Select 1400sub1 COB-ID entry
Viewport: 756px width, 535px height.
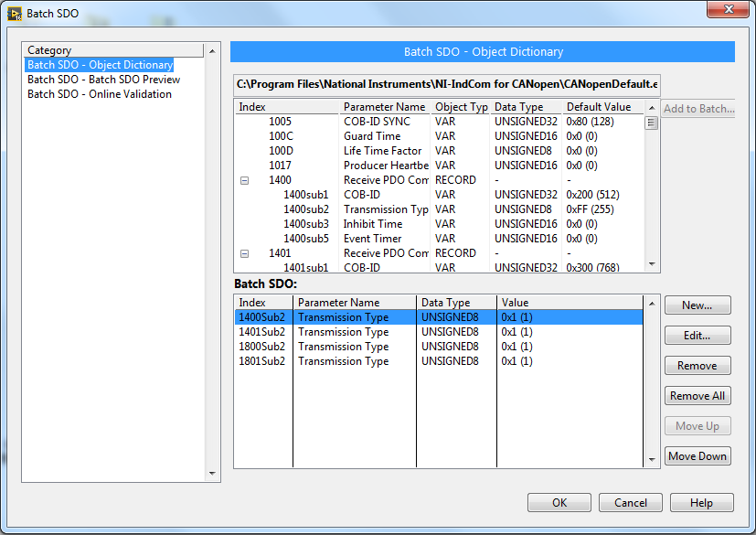pos(439,195)
